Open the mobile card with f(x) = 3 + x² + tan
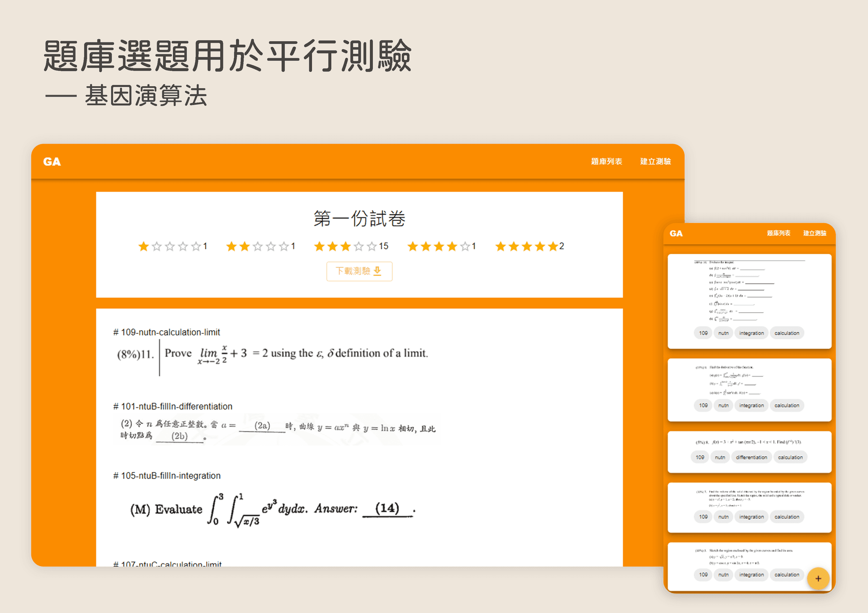 pyautogui.click(x=750, y=452)
